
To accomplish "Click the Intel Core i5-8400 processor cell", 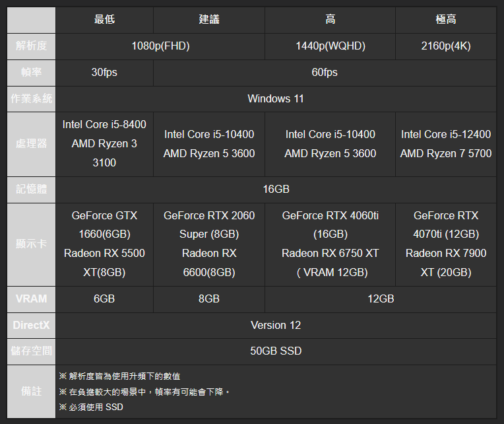I will 104,144.
